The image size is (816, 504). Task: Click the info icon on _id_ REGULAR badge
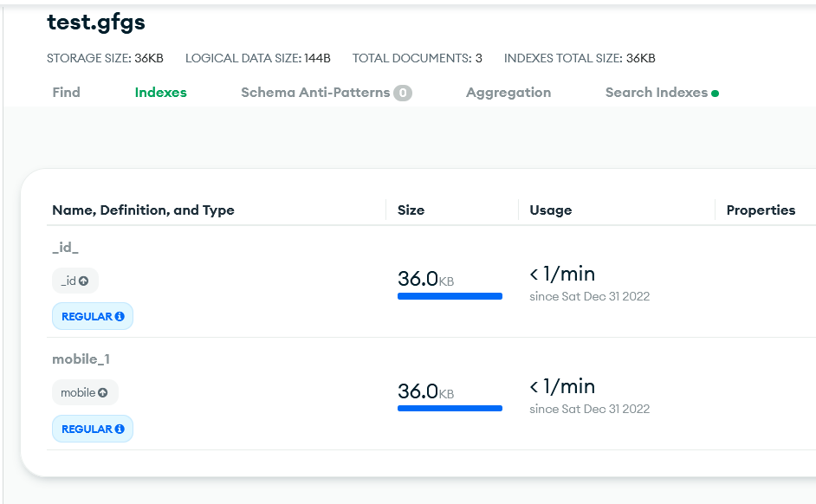click(120, 316)
